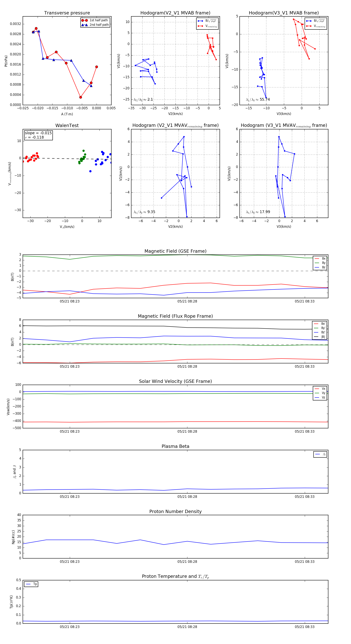This screenshot has width=351, height=644.
Task: Select the "Vx" legend entry
Action: click(x=320, y=389)
